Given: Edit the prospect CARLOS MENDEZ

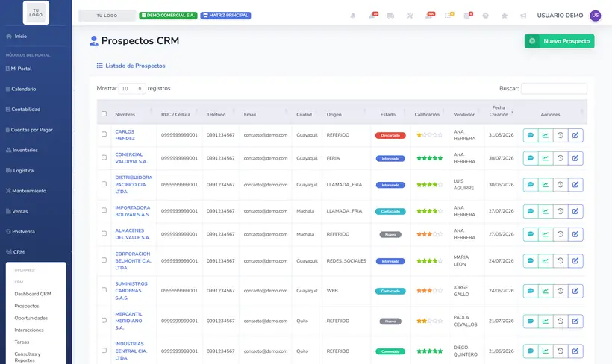Looking at the screenshot, I should (575, 135).
